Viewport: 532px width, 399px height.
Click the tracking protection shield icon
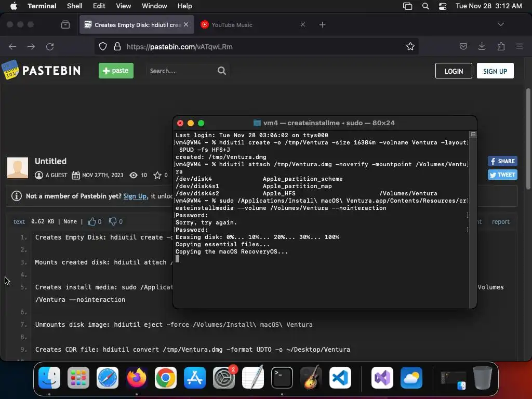(103, 46)
